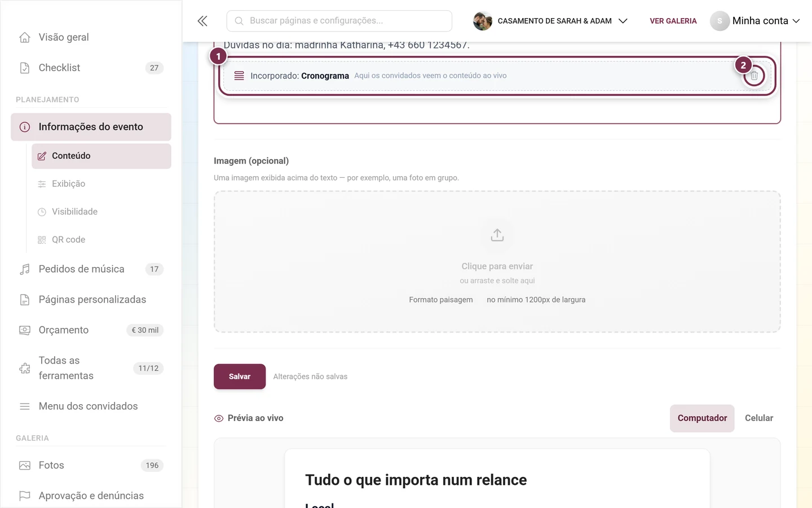Open Visão geral home icon
Viewport: 812px width, 508px height.
(x=25, y=37)
